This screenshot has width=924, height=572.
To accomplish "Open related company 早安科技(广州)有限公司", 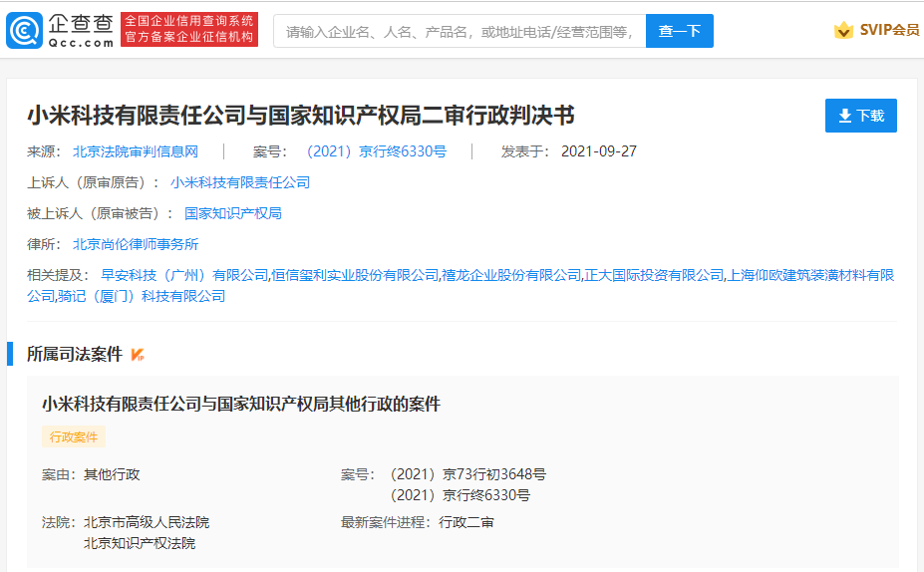I will pyautogui.click(x=184, y=275).
